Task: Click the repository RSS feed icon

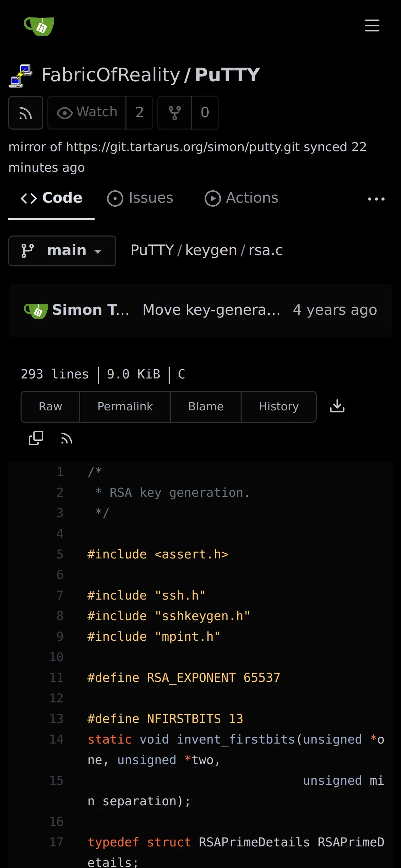Action: click(x=26, y=113)
